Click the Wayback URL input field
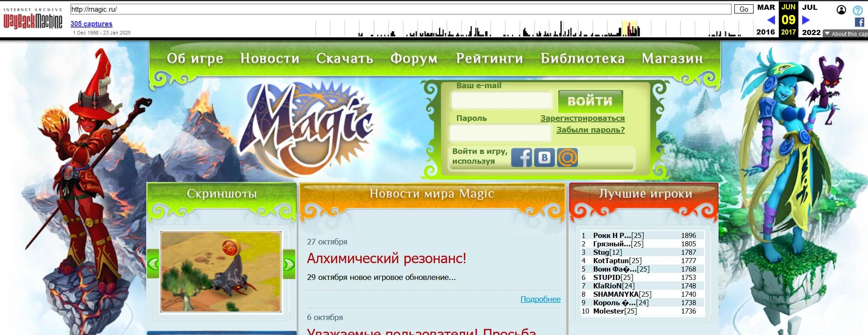 click(401, 9)
